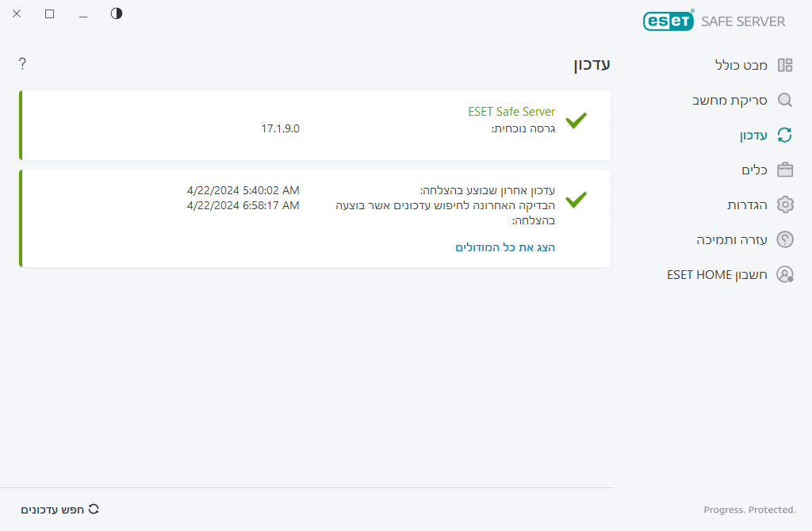Click the green checkmark beside last update
This screenshot has height=531, width=812.
point(576,200)
